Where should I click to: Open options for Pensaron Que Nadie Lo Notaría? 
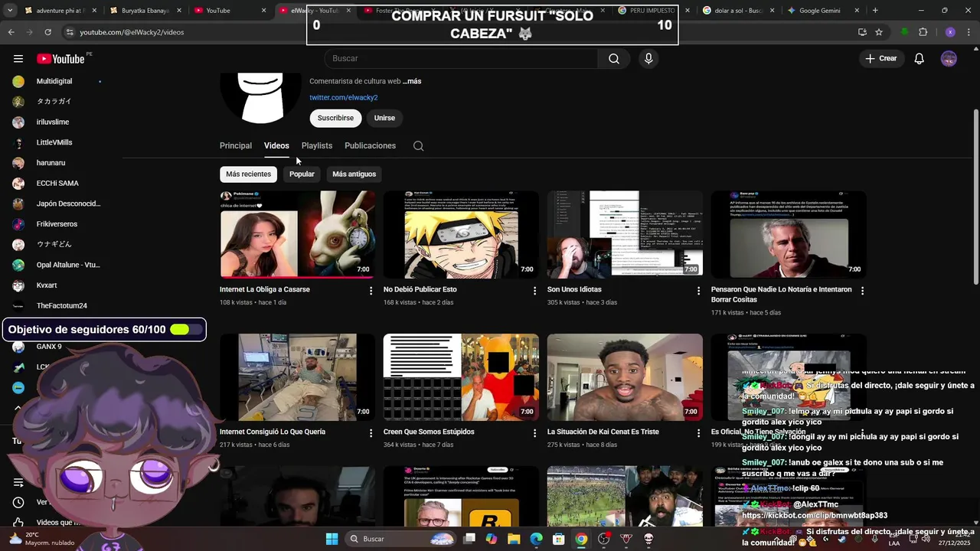click(862, 291)
